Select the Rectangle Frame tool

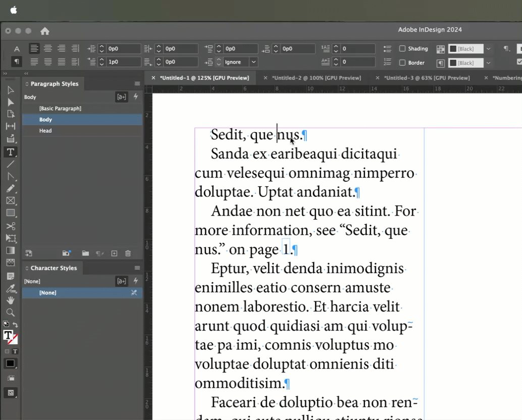point(10,201)
